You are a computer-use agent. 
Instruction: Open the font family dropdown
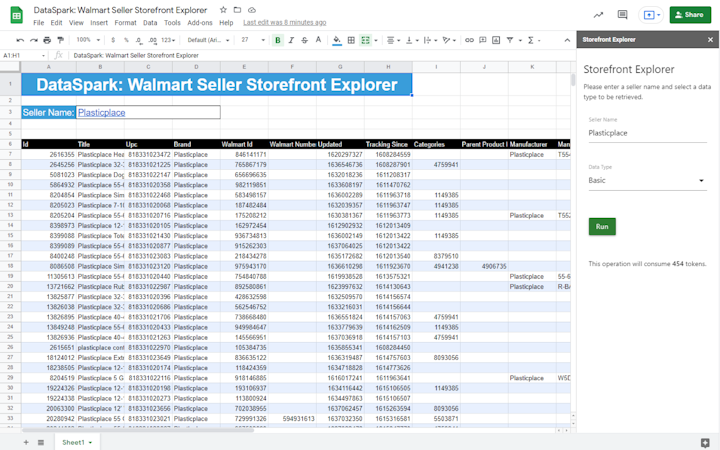208,40
